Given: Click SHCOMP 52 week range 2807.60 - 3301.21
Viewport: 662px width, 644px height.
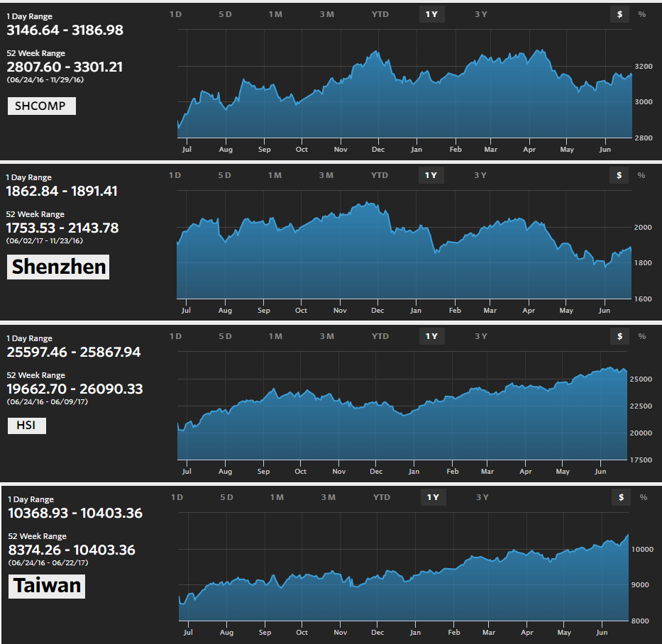Looking at the screenshot, I should tap(65, 67).
